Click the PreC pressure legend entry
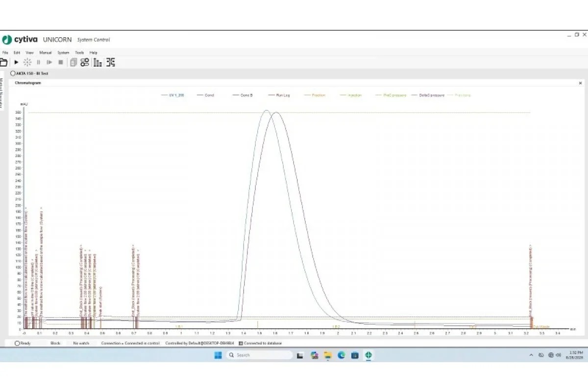588x392 pixels. tap(391, 95)
